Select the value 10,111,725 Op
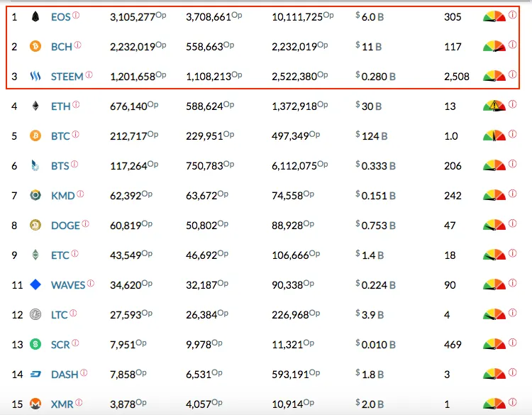Image resolution: width=532 pixels, height=415 pixels. (x=303, y=16)
